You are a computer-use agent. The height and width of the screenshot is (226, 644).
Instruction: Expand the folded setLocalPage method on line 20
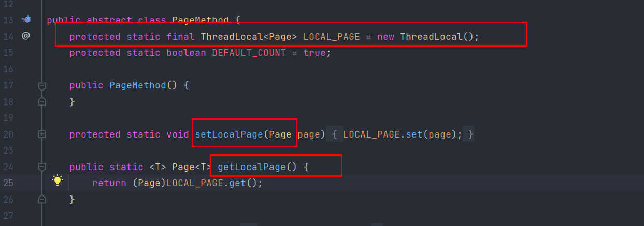(42, 134)
